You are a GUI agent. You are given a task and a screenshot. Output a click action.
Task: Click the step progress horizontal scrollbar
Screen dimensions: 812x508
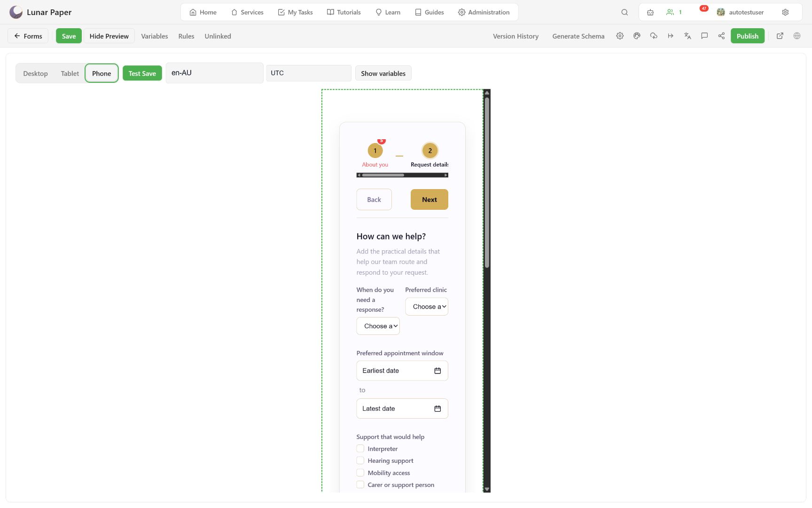[402, 175]
